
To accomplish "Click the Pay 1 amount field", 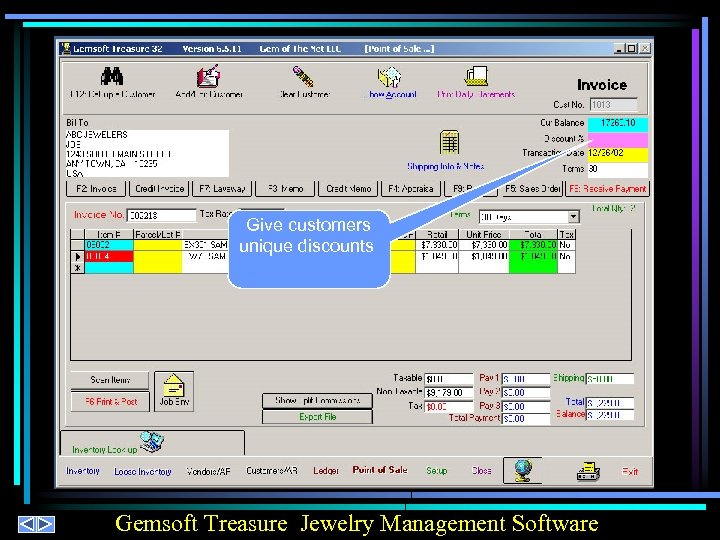I will coord(526,379).
